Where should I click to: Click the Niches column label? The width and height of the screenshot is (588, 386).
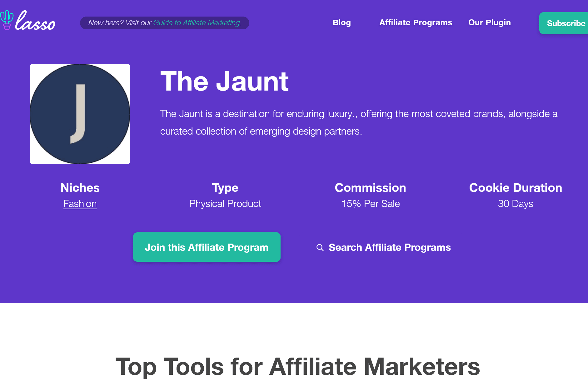(x=80, y=188)
